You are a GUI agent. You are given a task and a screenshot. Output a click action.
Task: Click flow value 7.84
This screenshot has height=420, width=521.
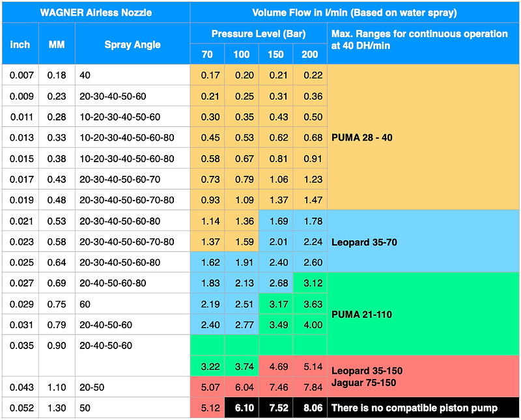[313, 387]
